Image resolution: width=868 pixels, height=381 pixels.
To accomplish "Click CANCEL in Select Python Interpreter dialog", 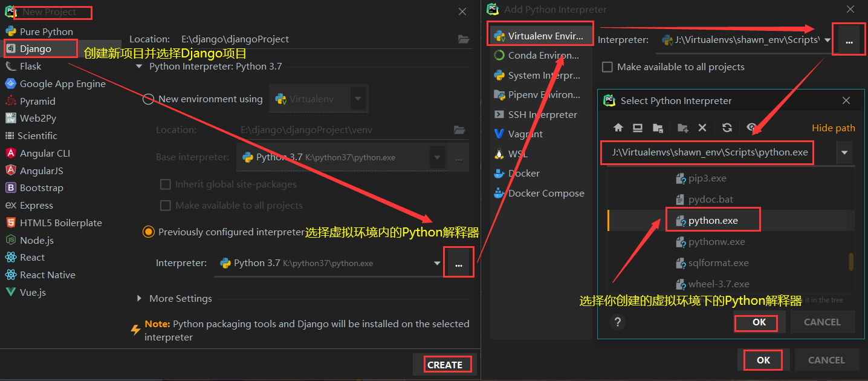I will click(x=822, y=322).
